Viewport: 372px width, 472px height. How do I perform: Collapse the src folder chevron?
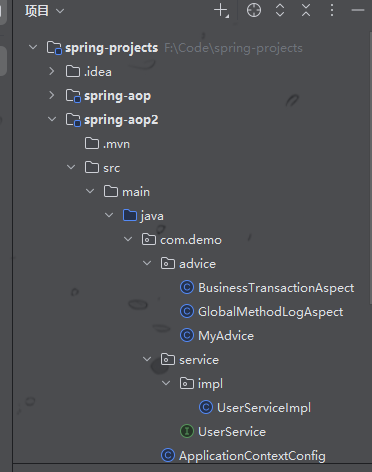click(x=71, y=167)
